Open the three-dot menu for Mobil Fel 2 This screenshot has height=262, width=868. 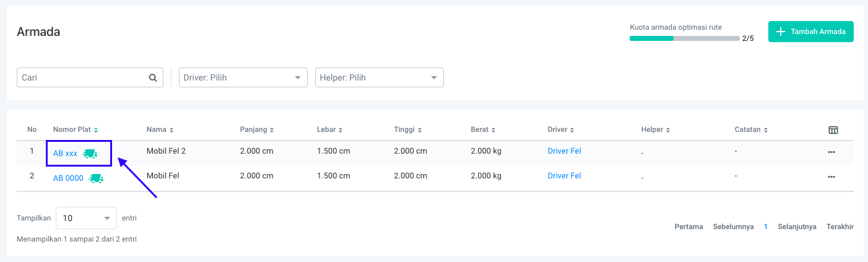[831, 152]
